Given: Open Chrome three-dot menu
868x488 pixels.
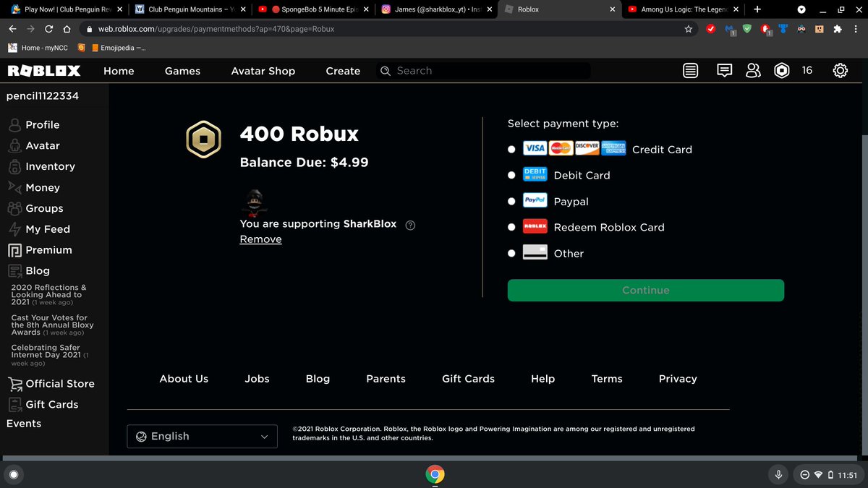Looking at the screenshot, I should pyautogui.click(x=856, y=29).
